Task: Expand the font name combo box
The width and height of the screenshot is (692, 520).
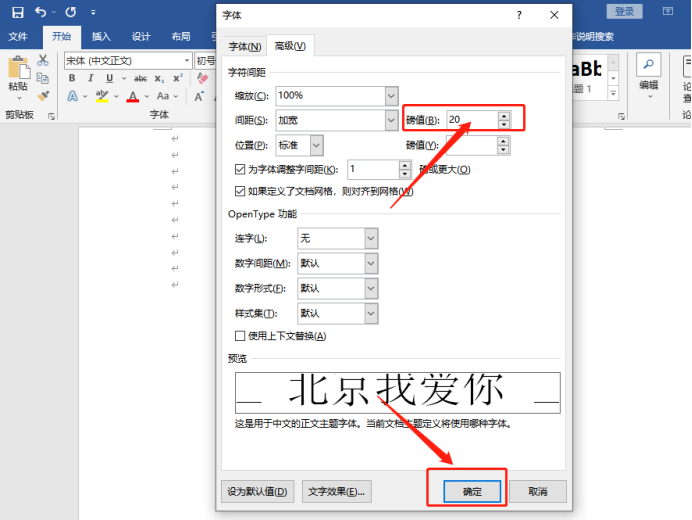Action: pyautogui.click(x=187, y=60)
